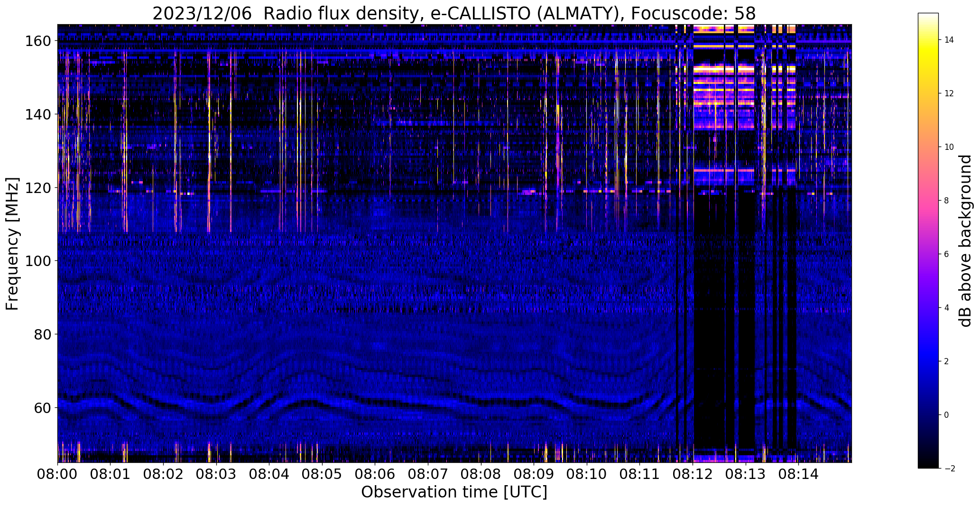Click the wide black data gap after 08:12
Image resolution: width=980 pixels, height=506 pixels.
(709, 318)
